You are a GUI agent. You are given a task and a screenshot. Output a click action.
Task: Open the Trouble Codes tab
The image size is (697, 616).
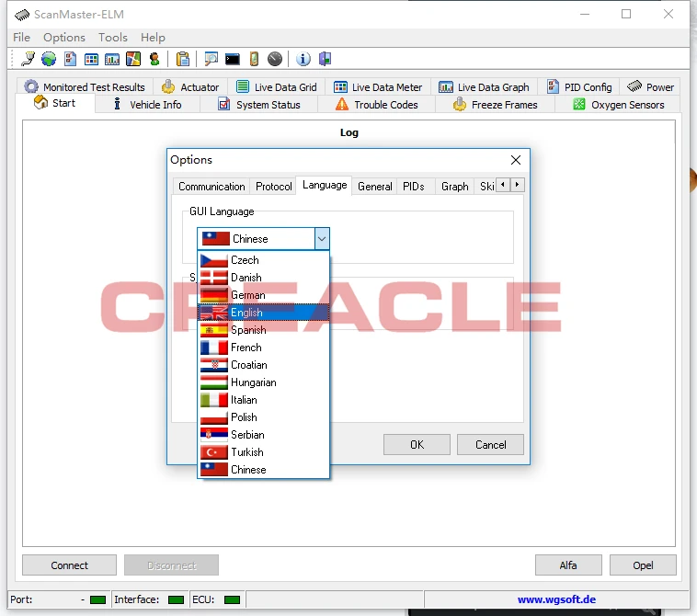[376, 105]
